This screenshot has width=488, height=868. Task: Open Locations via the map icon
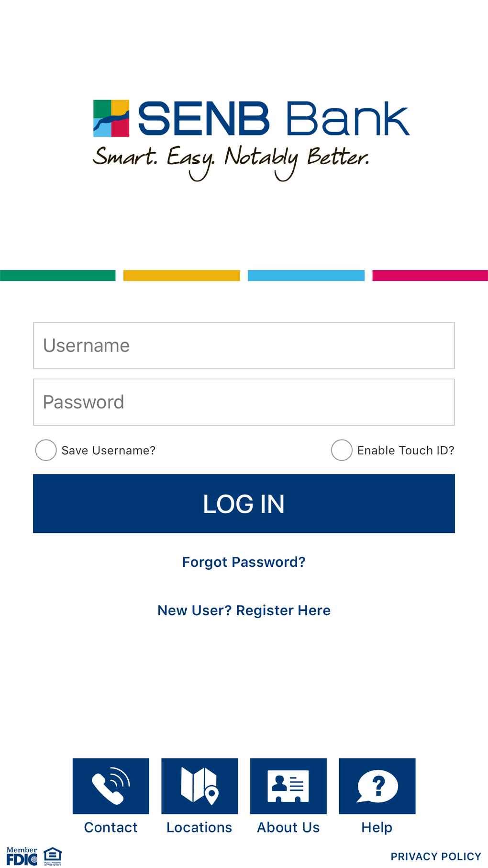pyautogui.click(x=200, y=786)
